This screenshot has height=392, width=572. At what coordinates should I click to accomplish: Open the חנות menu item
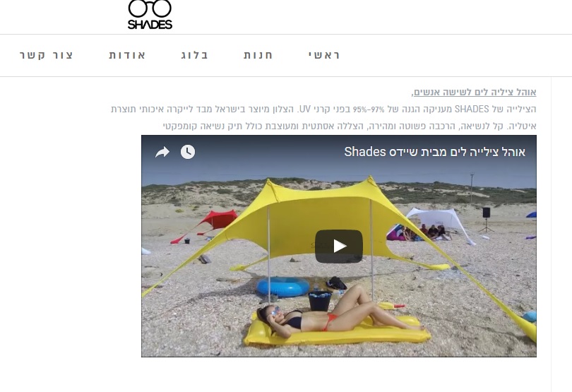258,55
